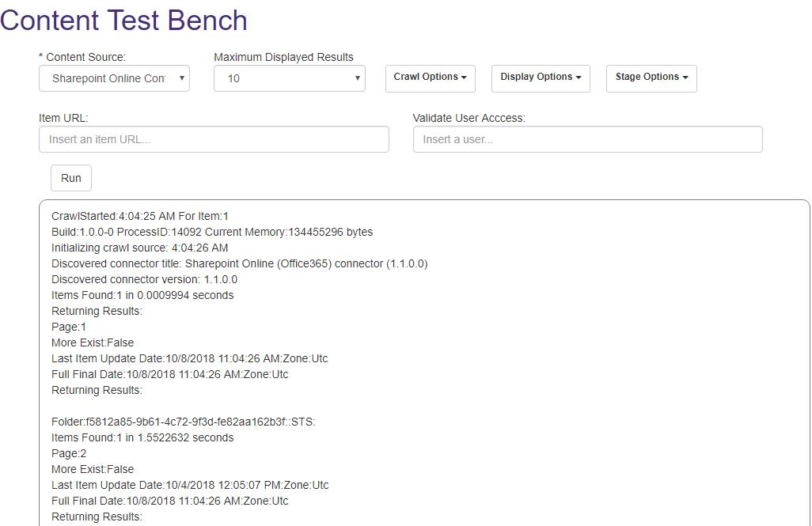
Task: Click the Folder GUID log line
Action: 183,422
